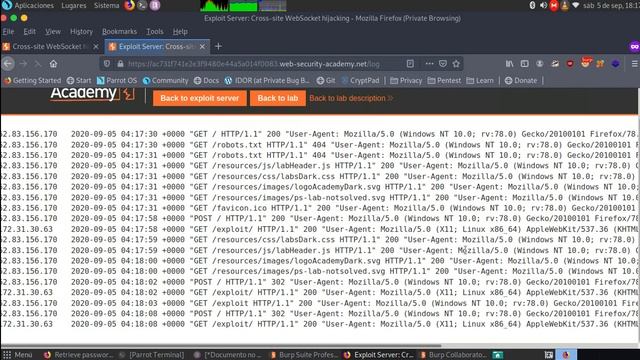This screenshot has width=640, height=360.
Task: Open a new browser tab
Action: point(218,47)
